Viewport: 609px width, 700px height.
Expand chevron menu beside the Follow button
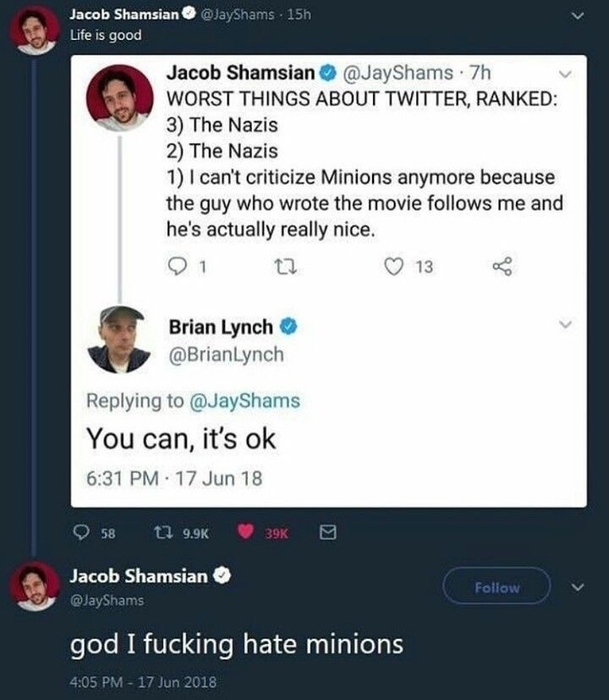(578, 587)
